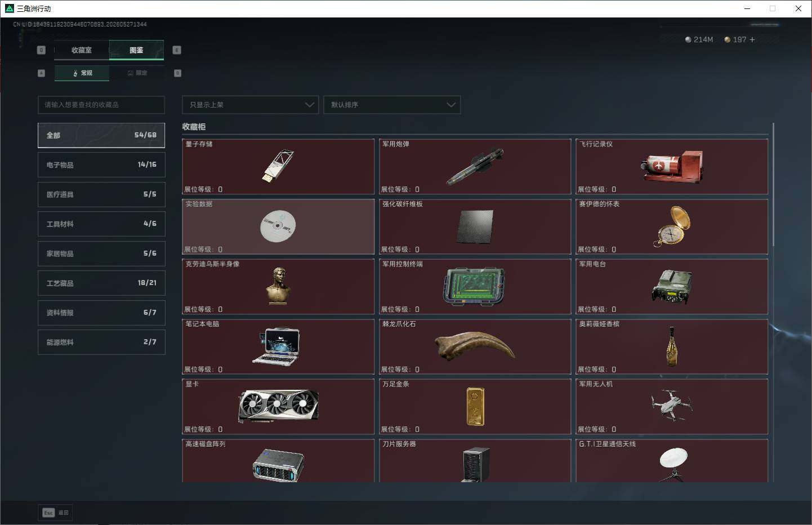Select the 军用无人机 drone image

coord(671,405)
